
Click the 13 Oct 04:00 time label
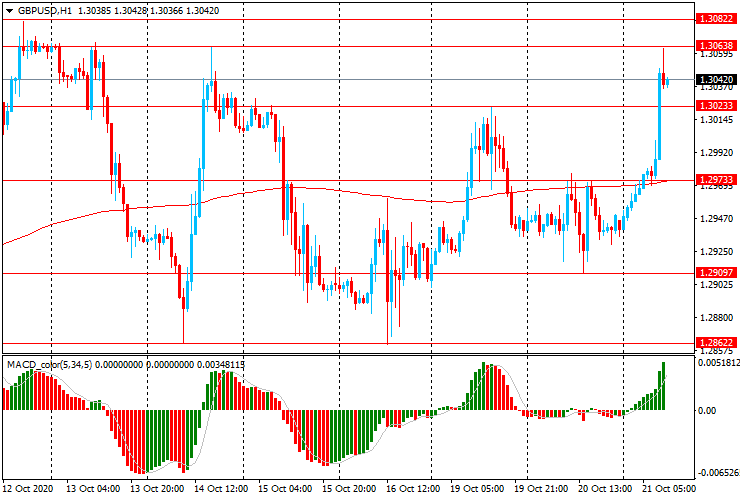[x=92, y=489]
